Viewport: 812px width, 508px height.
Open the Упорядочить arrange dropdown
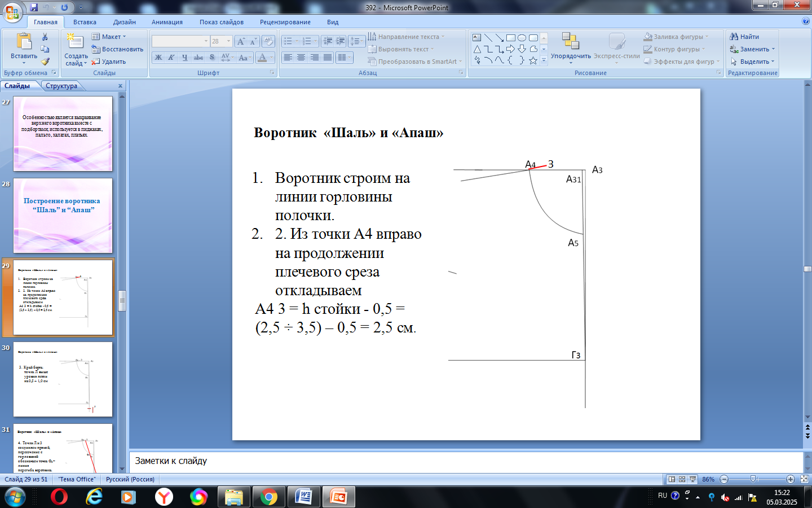coord(571,56)
